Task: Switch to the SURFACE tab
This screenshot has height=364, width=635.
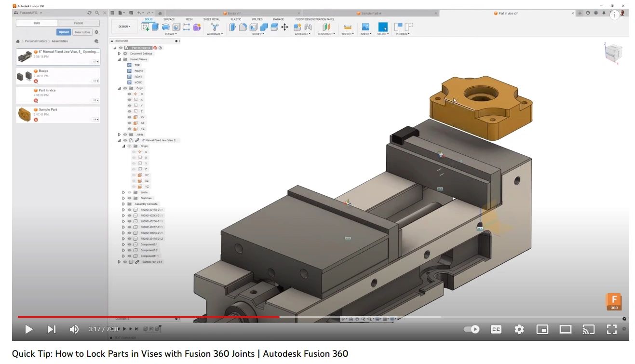Action: [x=169, y=19]
